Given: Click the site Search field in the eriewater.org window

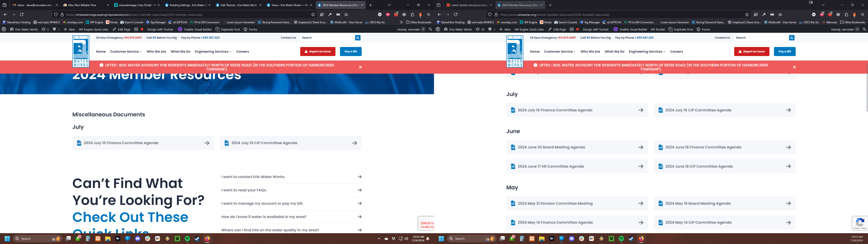Looking at the screenshot, I should pyautogui.click(x=761, y=38).
